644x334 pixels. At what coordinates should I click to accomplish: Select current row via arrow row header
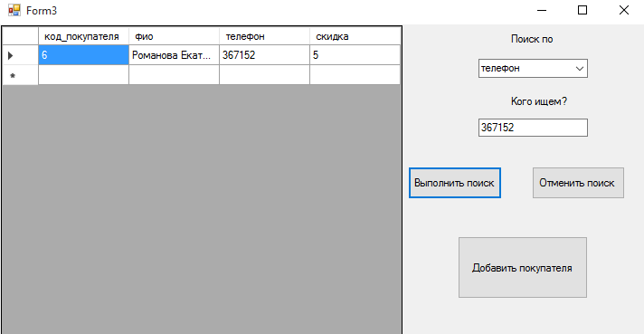pos(21,55)
